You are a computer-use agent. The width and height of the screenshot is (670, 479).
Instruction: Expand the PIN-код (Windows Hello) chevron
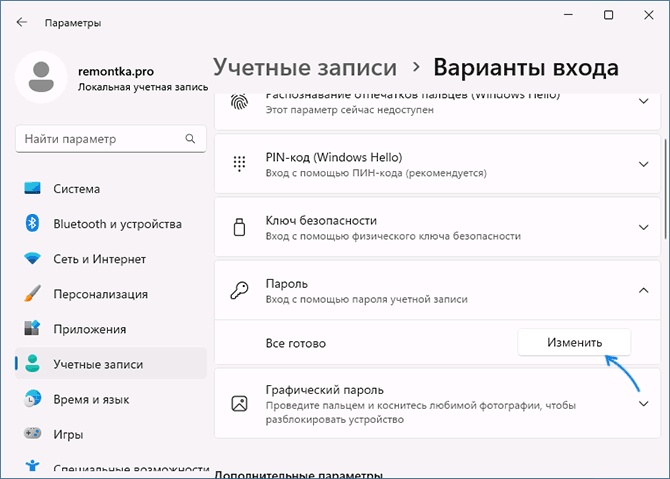(x=644, y=164)
